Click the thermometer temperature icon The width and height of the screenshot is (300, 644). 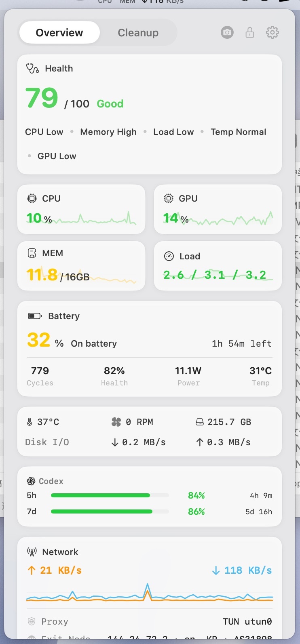click(30, 422)
